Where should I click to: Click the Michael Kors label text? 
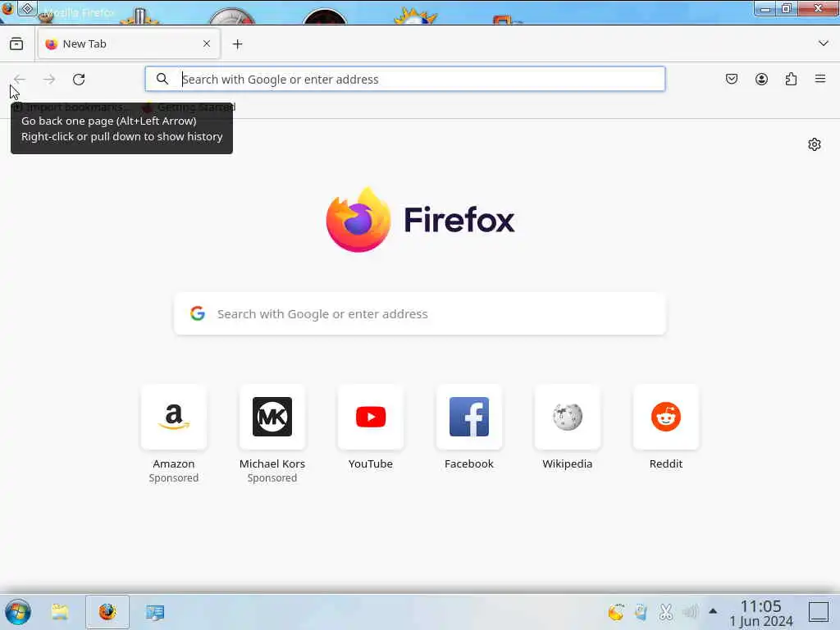coord(272,464)
